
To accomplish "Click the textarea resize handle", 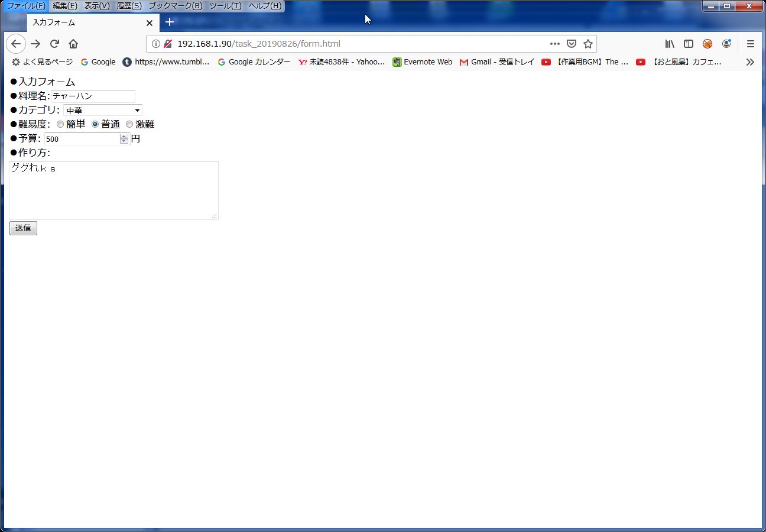I will coord(215,216).
